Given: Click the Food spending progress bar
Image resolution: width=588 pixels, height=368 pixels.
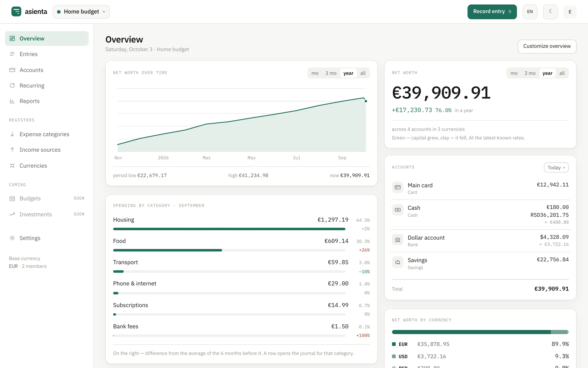Looking at the screenshot, I should pos(229,250).
